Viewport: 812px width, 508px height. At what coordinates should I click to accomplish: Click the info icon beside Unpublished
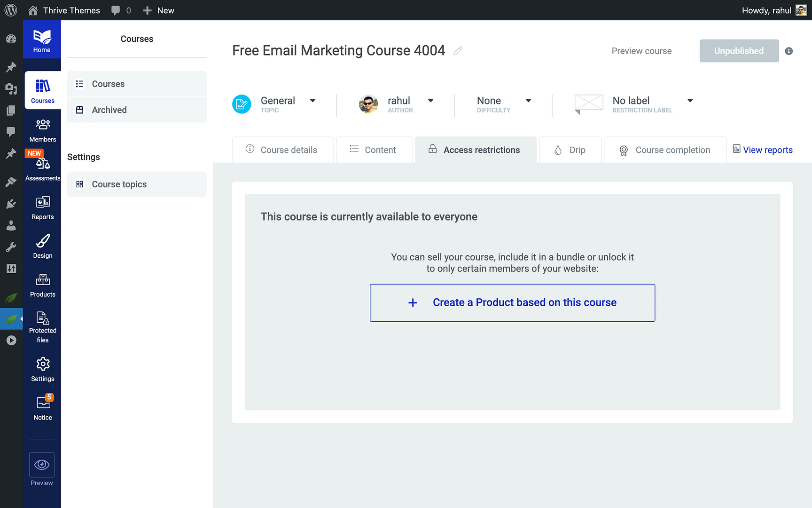pos(789,51)
